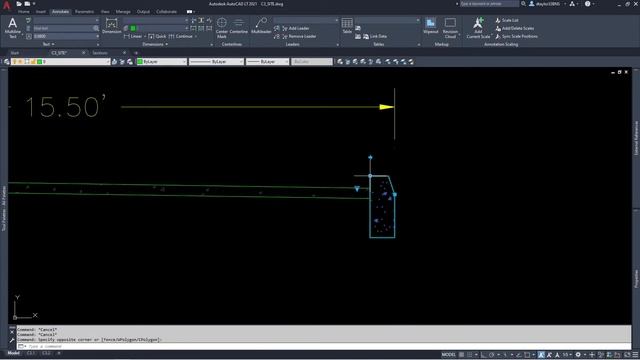Open the Insert ribbon tab
This screenshot has height=360, width=640.
41,12
